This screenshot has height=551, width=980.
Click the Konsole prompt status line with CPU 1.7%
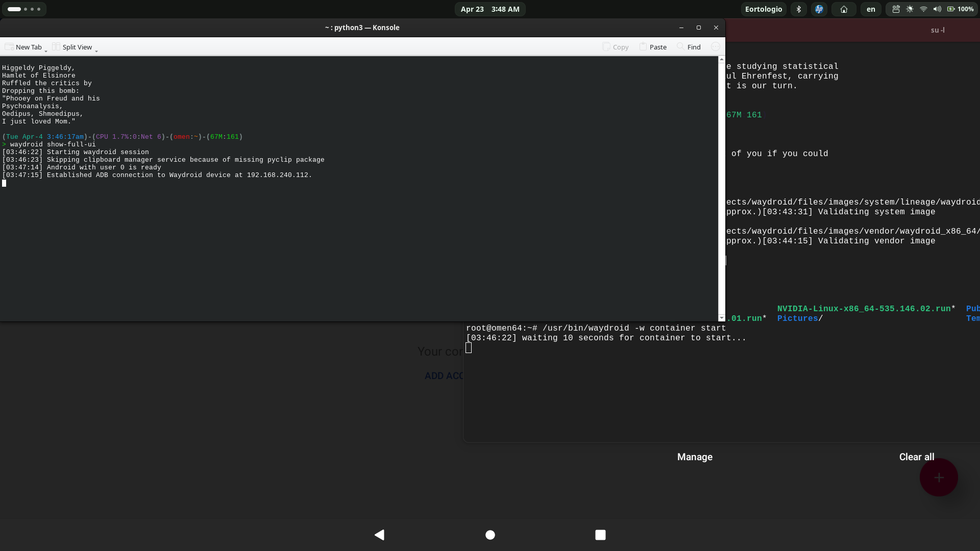(x=122, y=137)
